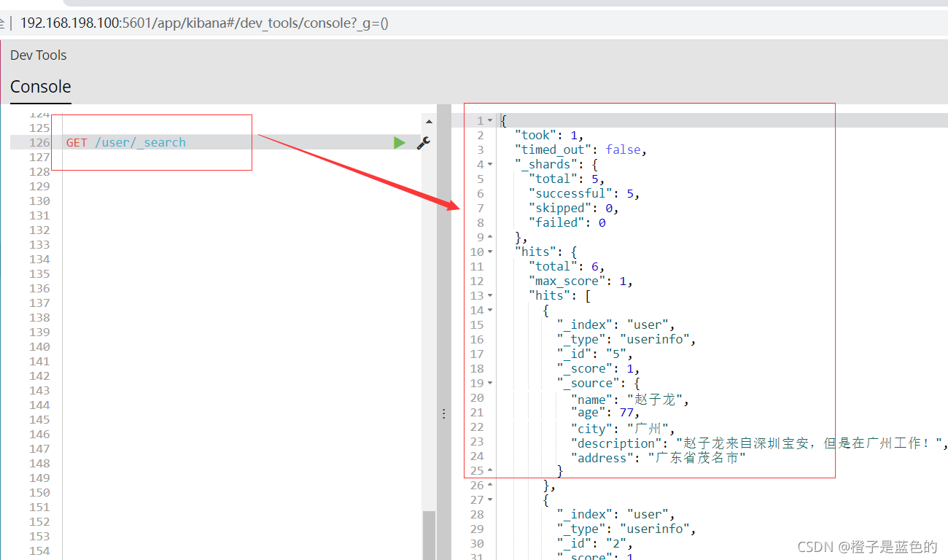Click the "timed_out": false line
948x560 pixels.
[x=580, y=149]
